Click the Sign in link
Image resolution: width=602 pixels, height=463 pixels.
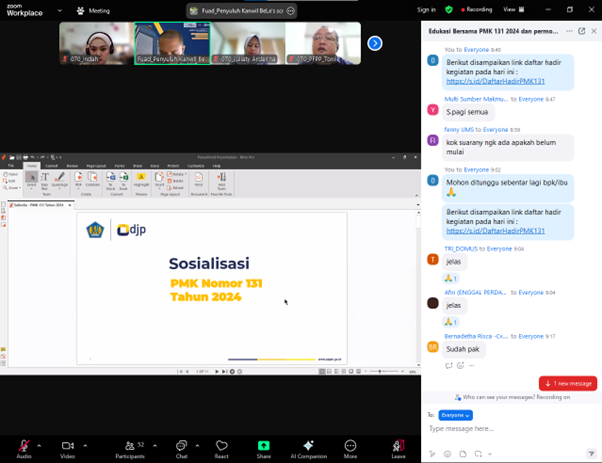pos(426,9)
